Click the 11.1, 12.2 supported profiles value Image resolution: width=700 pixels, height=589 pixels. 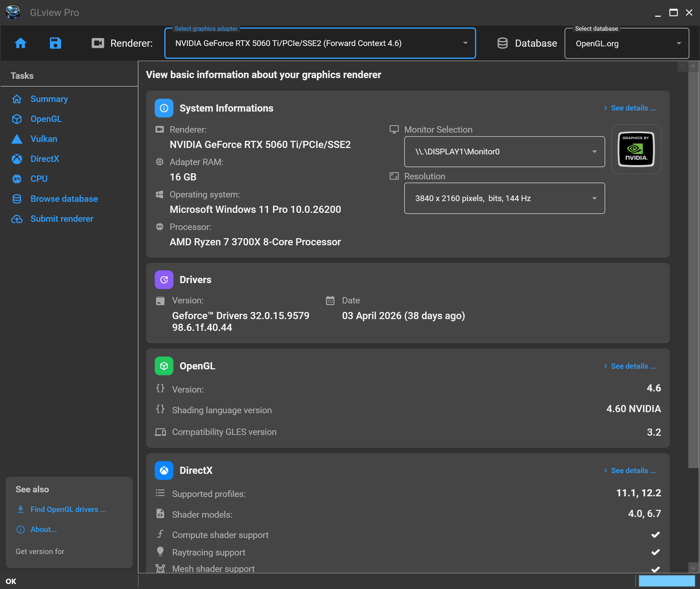tap(639, 493)
